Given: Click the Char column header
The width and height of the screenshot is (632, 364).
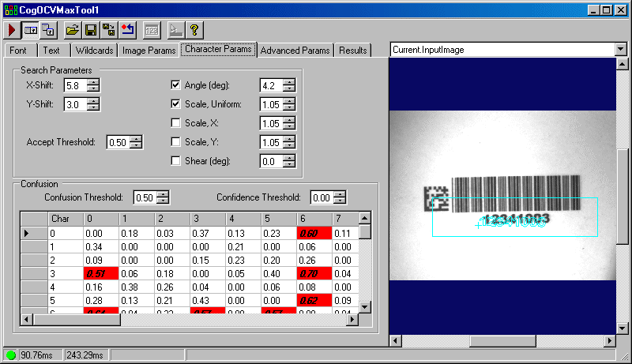Looking at the screenshot, I should point(66,219).
